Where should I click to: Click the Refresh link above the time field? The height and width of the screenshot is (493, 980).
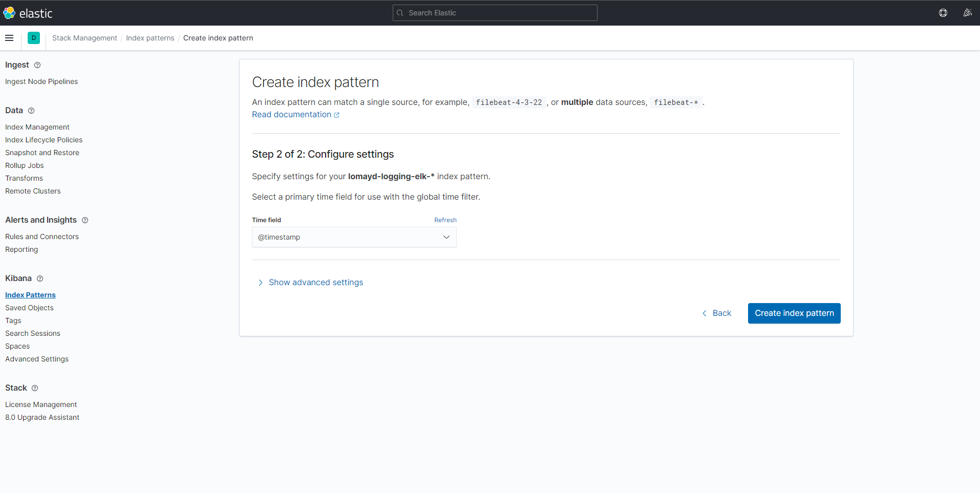pyautogui.click(x=445, y=220)
